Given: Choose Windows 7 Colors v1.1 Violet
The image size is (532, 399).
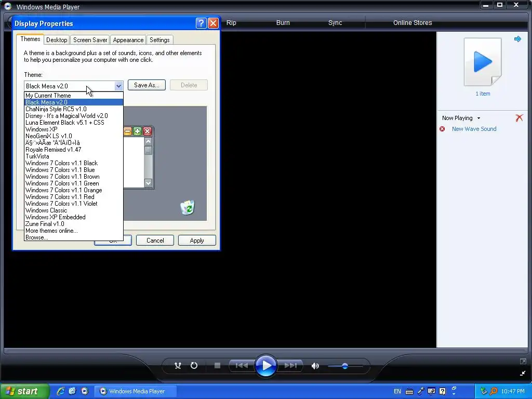Looking at the screenshot, I should point(74,204).
